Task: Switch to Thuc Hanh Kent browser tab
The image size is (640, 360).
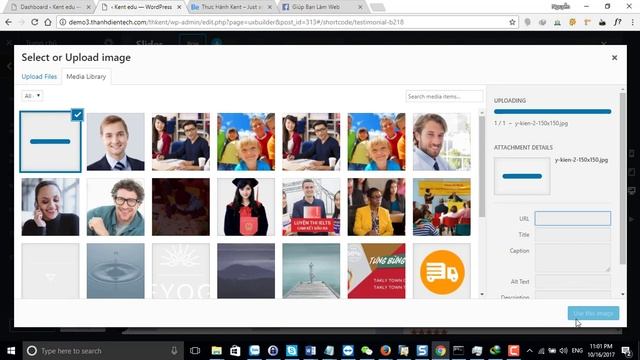Action: (231, 7)
